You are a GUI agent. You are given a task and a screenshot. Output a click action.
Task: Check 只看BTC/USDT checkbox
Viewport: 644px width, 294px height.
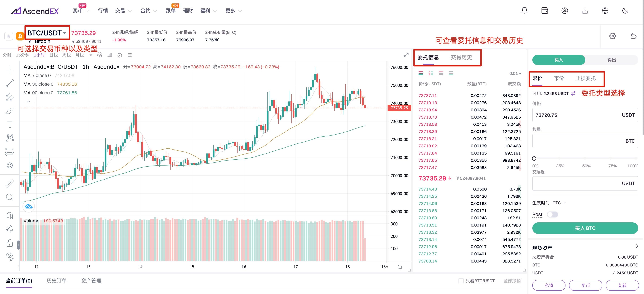pyautogui.click(x=461, y=281)
